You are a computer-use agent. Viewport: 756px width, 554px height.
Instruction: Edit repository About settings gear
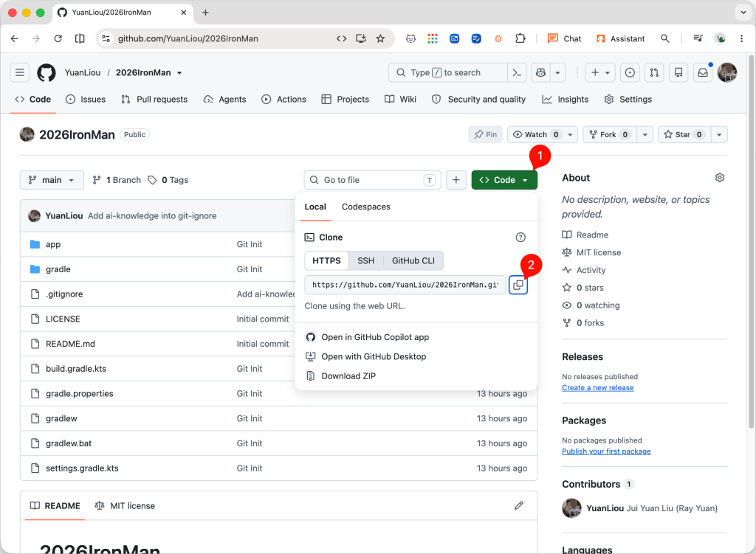pyautogui.click(x=720, y=178)
